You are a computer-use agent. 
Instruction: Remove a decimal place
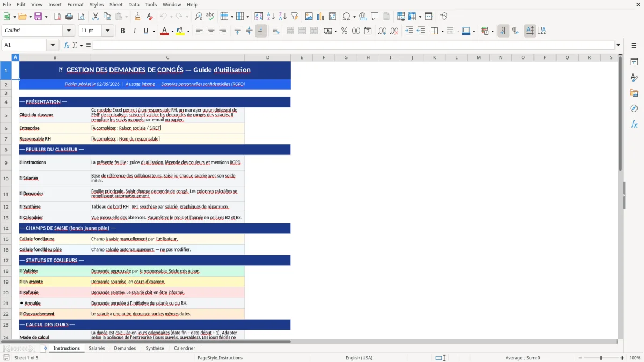394,31
